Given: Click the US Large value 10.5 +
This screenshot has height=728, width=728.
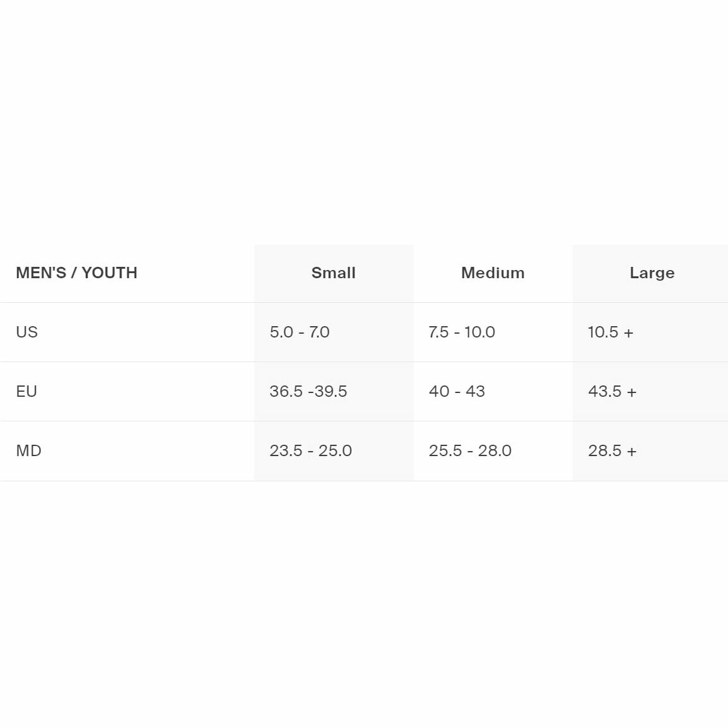Looking at the screenshot, I should 611,332.
